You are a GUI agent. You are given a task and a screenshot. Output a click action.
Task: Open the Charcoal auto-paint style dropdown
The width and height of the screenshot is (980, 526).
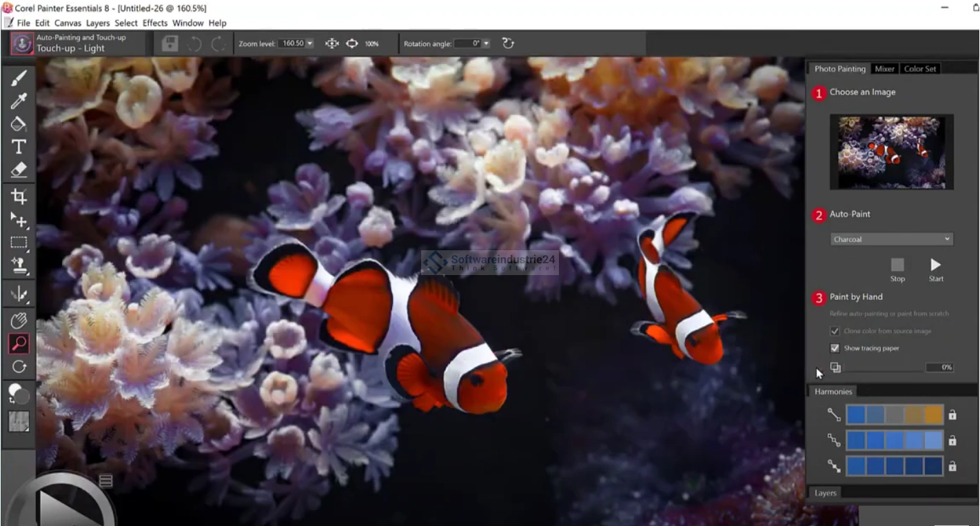891,239
